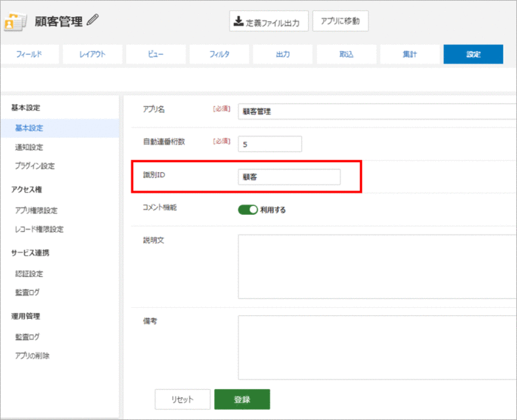Click the green 登録 button
This screenshot has width=517, height=420.
tap(242, 399)
